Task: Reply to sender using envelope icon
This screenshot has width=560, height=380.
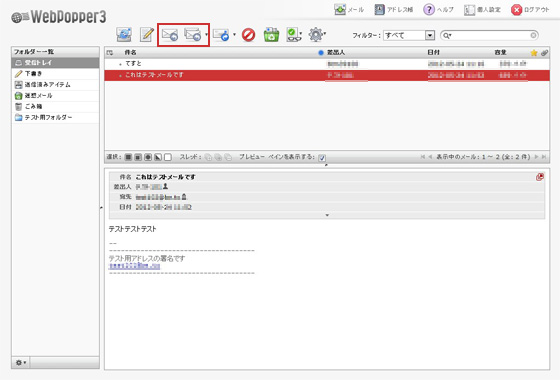Action: tap(170, 35)
